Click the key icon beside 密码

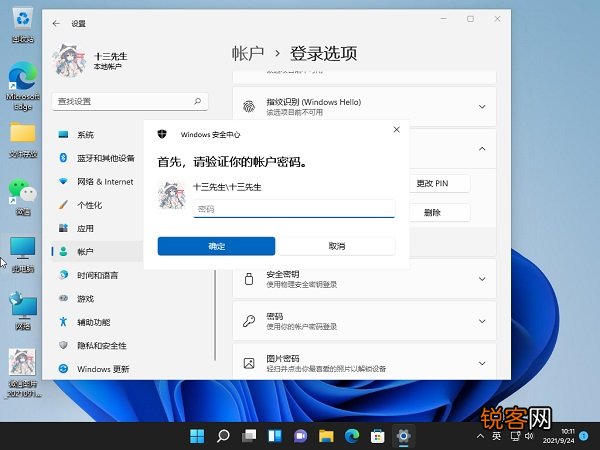coord(249,321)
